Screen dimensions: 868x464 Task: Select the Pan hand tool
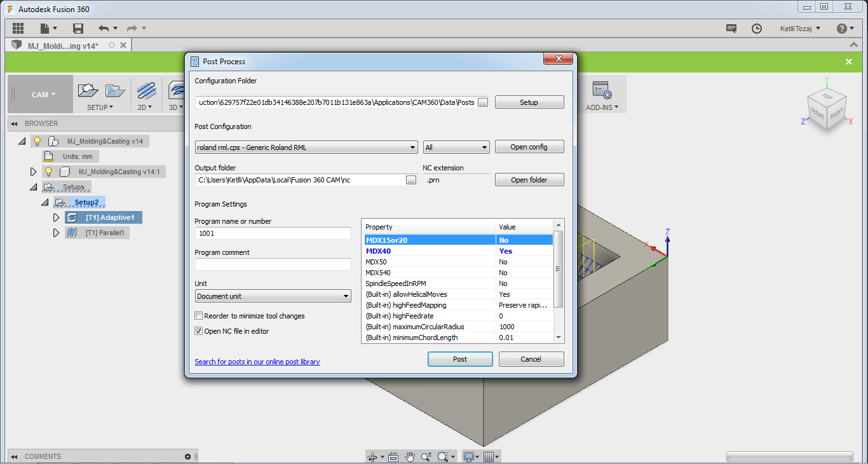410,456
